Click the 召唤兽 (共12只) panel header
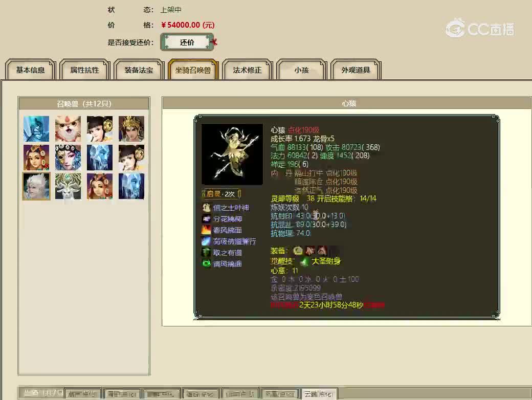The image size is (532, 400). click(x=84, y=103)
